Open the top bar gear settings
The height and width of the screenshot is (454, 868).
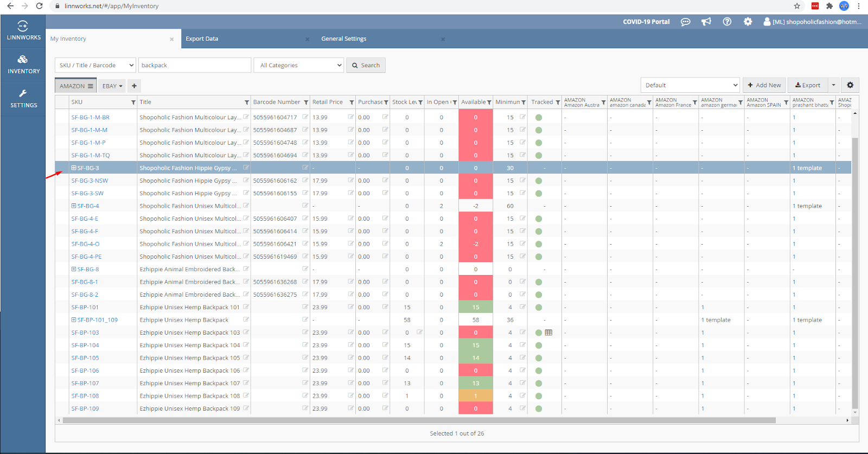[x=748, y=22]
